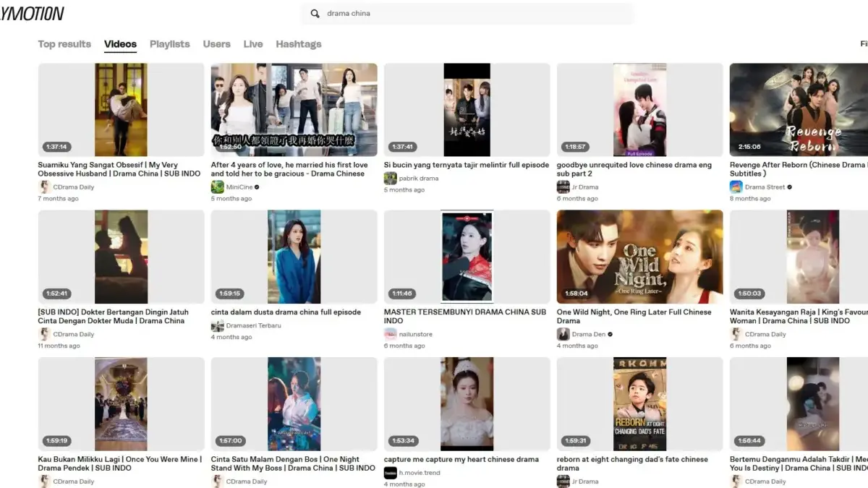Open CDrama Daily avatar under Suamiku Yang Sangat Obsesif
The width and height of the screenshot is (868, 488).
[x=44, y=187]
